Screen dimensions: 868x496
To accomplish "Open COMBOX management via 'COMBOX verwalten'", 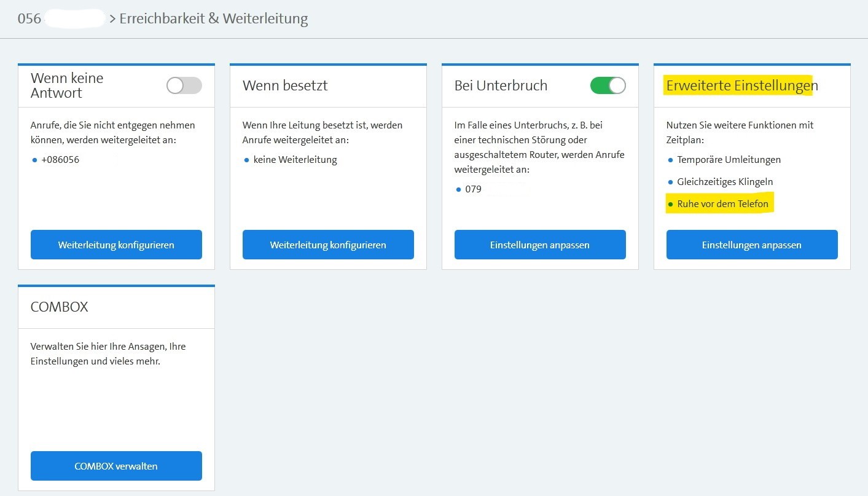I will (115, 465).
